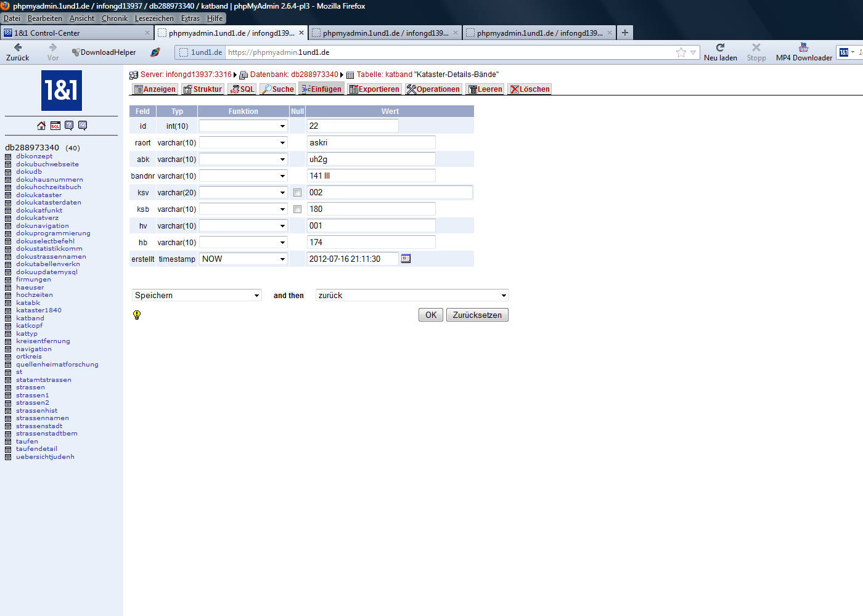863x616 pixels.
Task: Click the Exportieren tab
Action: pos(374,89)
